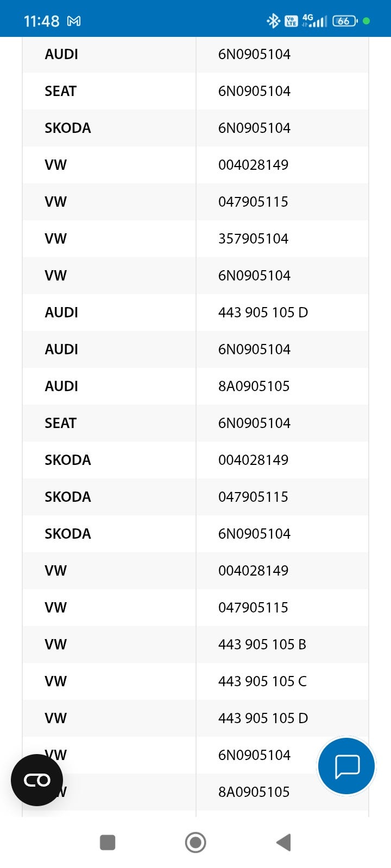
Task: Open recent apps with square button
Action: click(x=108, y=843)
